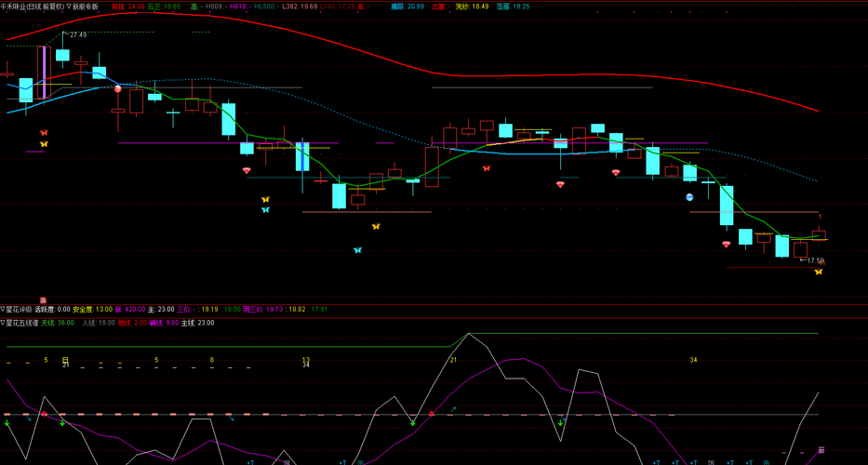Click the yellow 34 cycle number marker

[x=693, y=361]
